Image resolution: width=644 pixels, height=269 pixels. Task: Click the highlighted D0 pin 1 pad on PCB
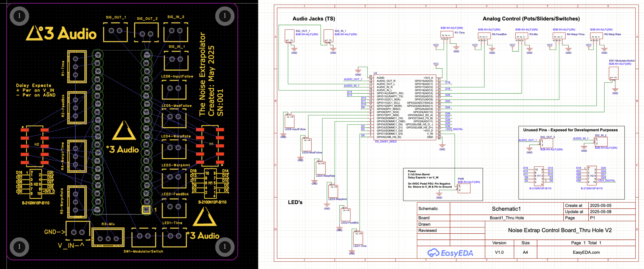tap(146, 210)
